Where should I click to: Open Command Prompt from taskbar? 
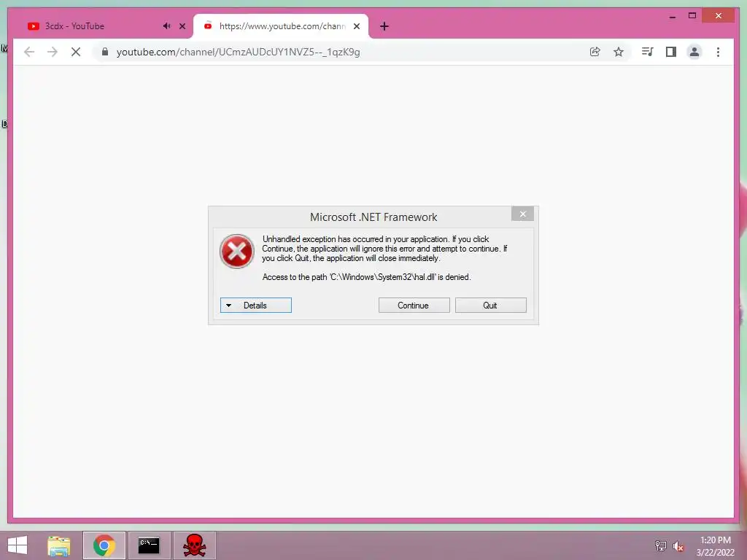point(149,545)
